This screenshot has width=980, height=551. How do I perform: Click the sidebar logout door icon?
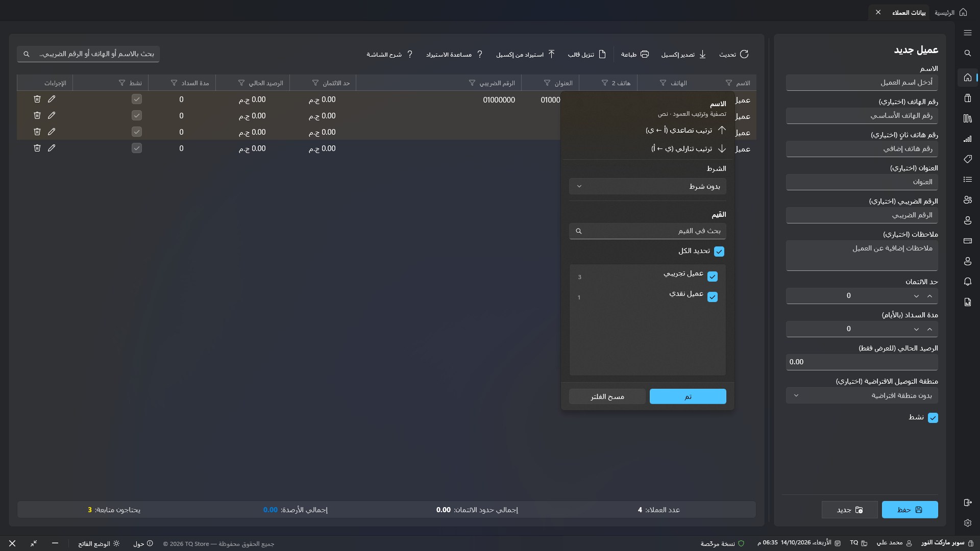pos(967,503)
